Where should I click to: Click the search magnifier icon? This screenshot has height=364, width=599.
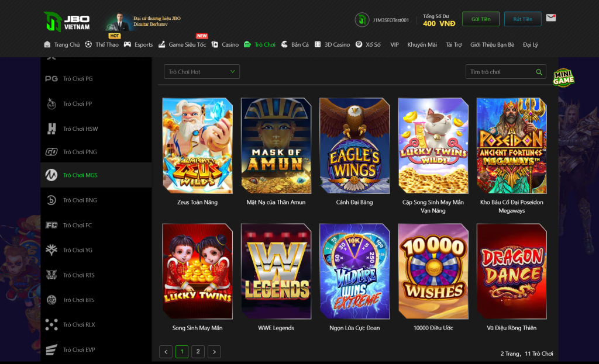click(539, 72)
